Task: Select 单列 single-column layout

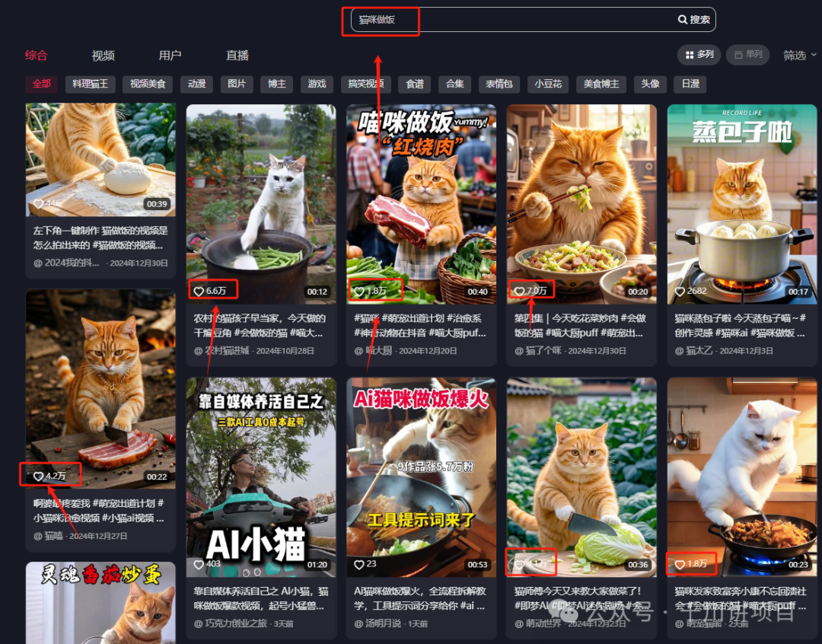Action: [x=748, y=55]
